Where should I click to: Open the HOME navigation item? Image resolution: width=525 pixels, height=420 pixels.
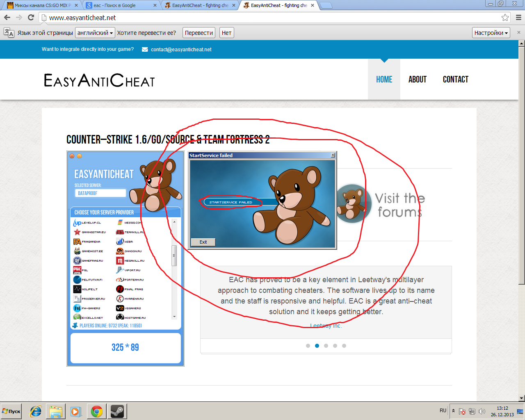[x=384, y=80]
